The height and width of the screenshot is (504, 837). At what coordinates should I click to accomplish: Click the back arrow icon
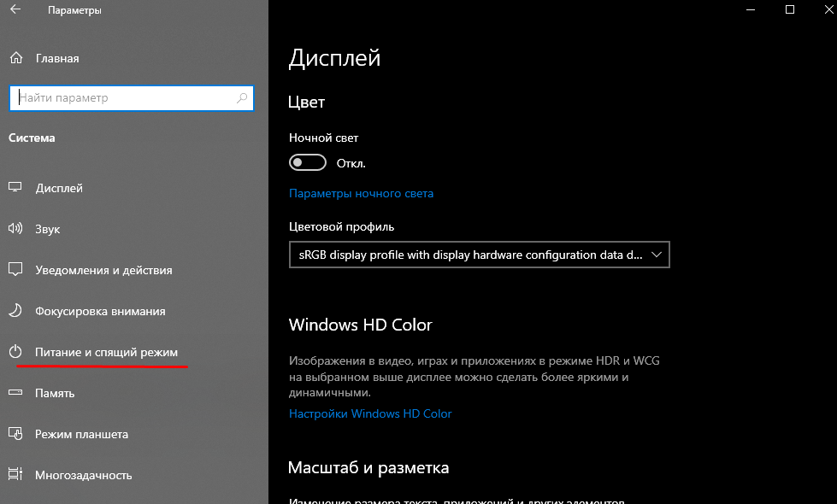(x=16, y=10)
